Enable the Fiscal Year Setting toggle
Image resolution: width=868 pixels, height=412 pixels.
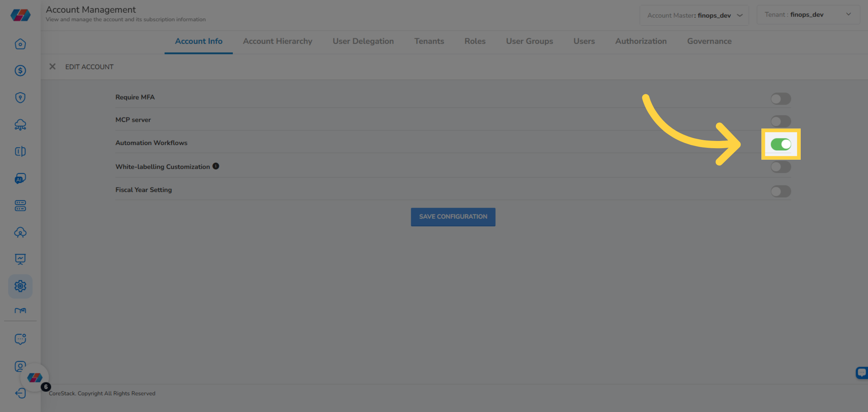(x=780, y=191)
